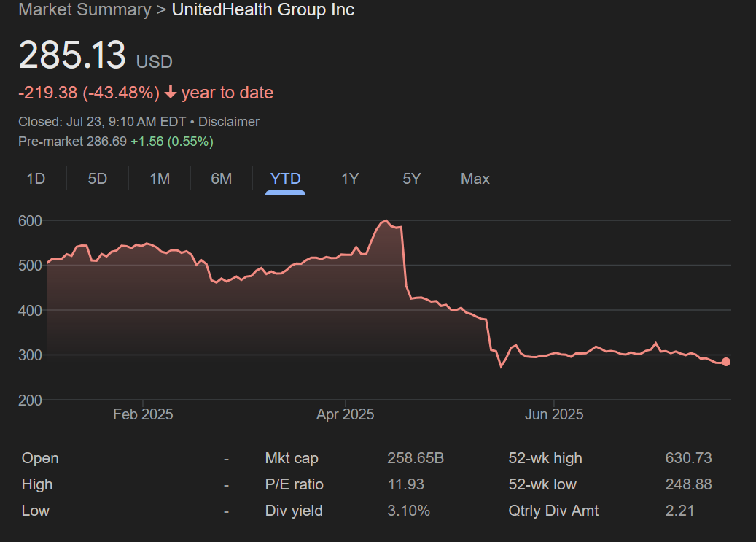Click the 285.13 price value
This screenshot has height=542, width=756.
[x=72, y=55]
